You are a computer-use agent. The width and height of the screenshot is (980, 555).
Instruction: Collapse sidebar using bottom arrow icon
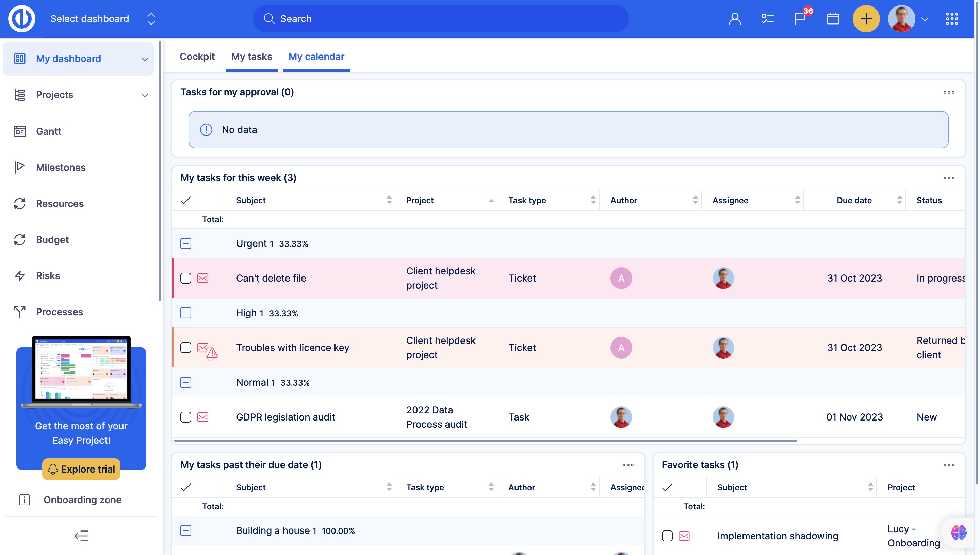(81, 536)
